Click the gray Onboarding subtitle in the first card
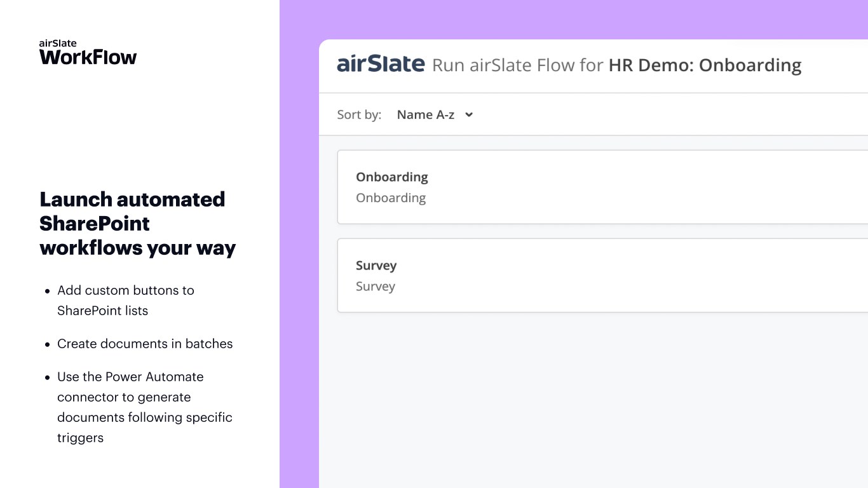The width and height of the screenshot is (868, 488). click(391, 198)
